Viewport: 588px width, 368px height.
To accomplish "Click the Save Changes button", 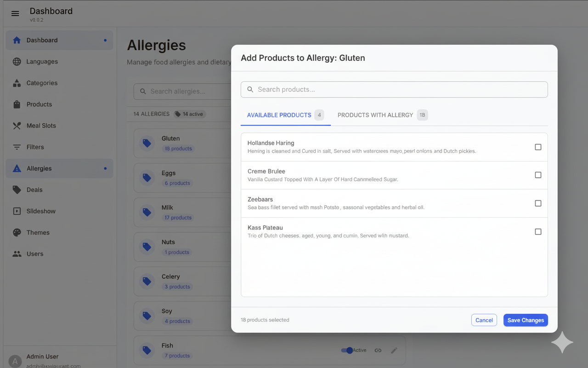I will [x=526, y=320].
